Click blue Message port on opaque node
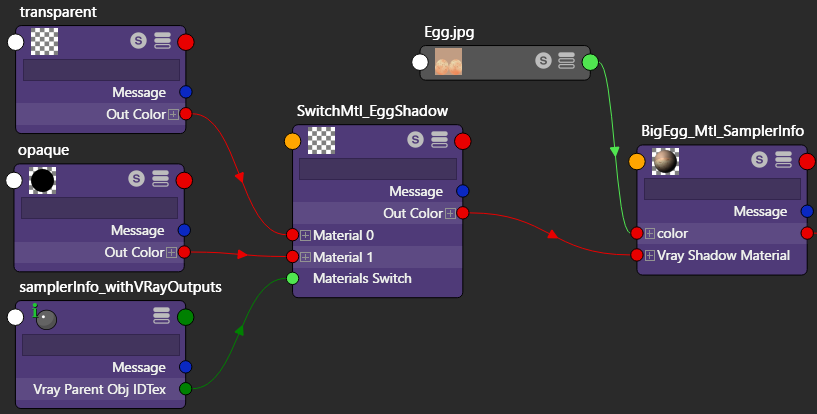Screen dimensions: 817x414 pyautogui.click(x=184, y=230)
